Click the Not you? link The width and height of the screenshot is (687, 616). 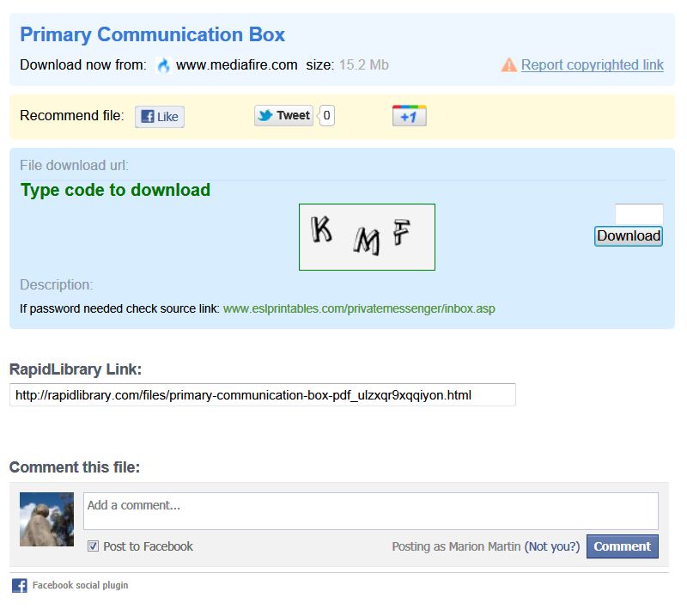click(552, 546)
